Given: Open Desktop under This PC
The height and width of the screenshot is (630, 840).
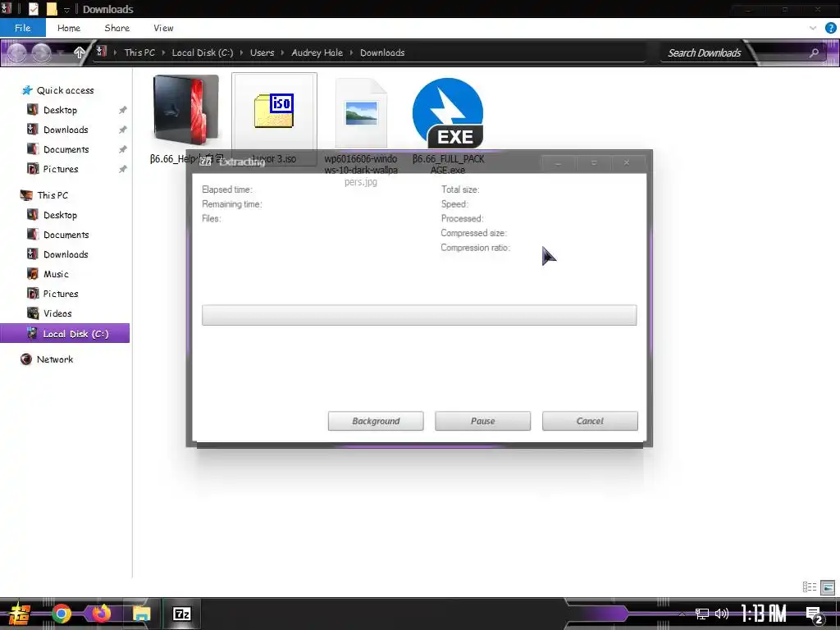Looking at the screenshot, I should click(60, 215).
